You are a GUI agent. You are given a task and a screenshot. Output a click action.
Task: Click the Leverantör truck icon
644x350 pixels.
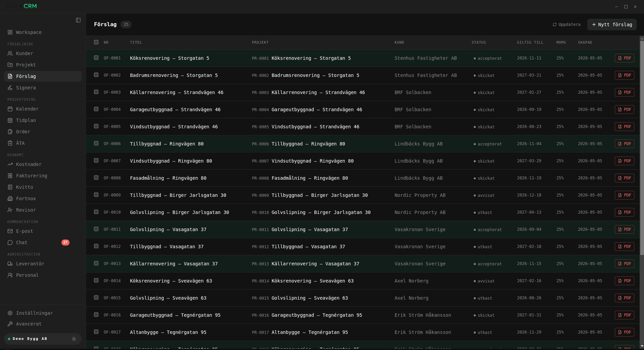pos(10,264)
